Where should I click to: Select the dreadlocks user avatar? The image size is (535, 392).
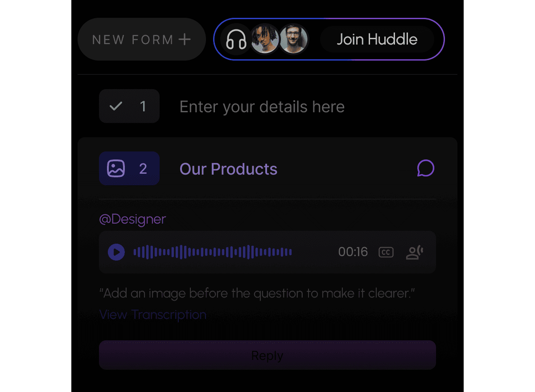pyautogui.click(x=265, y=39)
